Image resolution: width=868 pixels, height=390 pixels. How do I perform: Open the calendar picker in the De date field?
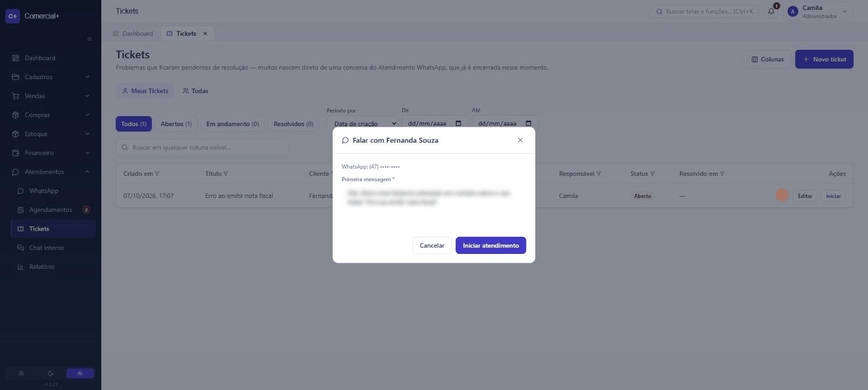[x=458, y=123]
